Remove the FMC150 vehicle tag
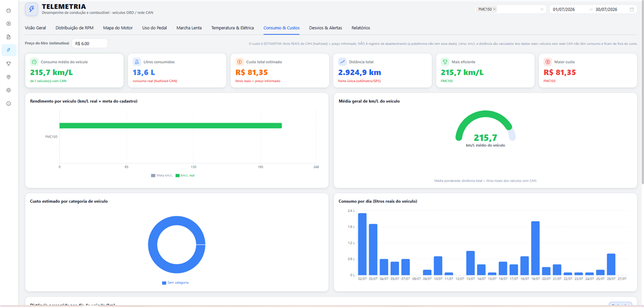Viewport: 644px width, 307px height. pos(494,9)
